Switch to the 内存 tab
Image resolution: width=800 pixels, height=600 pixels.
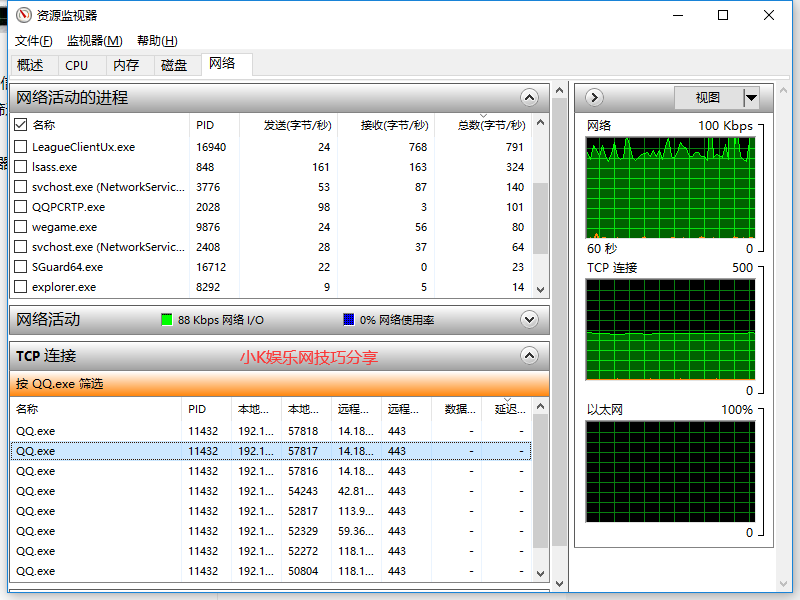(x=127, y=64)
